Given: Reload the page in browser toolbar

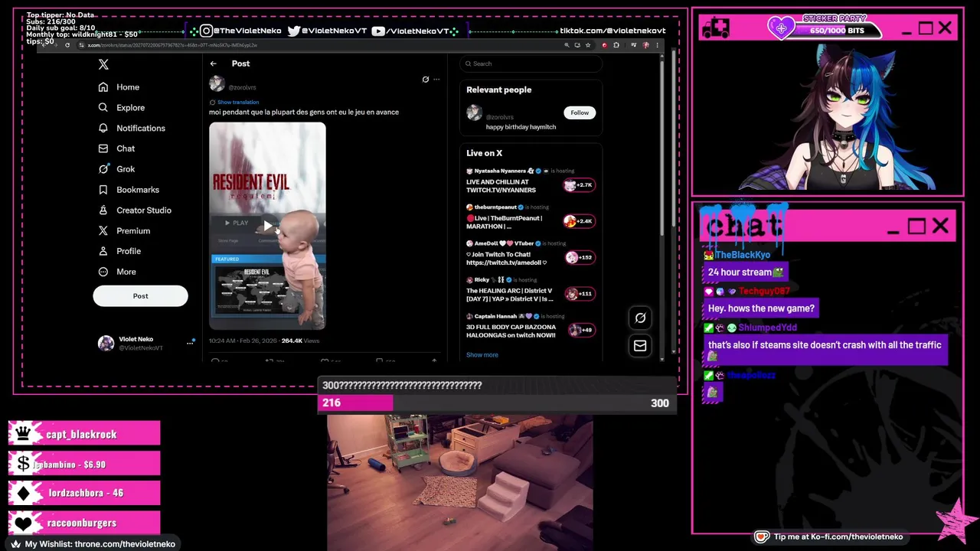Looking at the screenshot, I should coord(67,45).
